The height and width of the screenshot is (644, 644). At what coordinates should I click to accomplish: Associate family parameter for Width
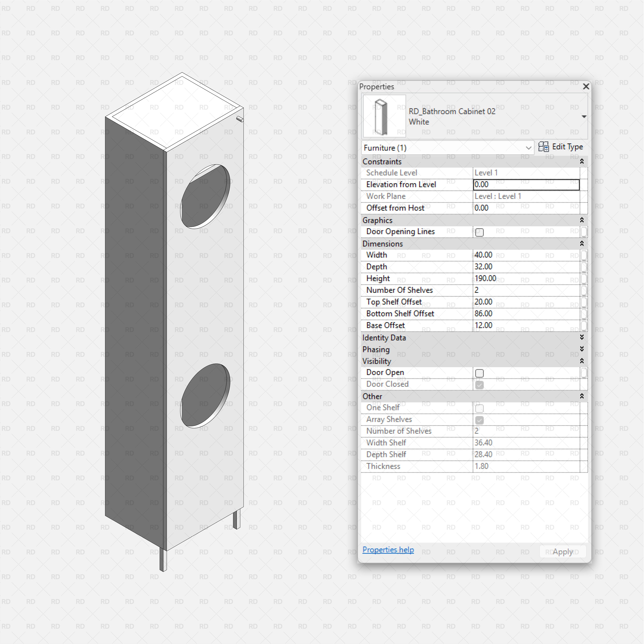pyautogui.click(x=584, y=255)
